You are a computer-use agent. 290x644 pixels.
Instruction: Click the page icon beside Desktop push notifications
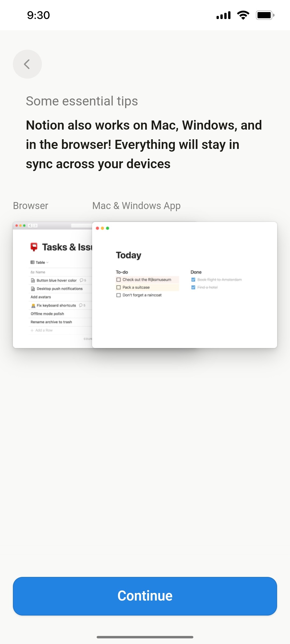click(33, 288)
